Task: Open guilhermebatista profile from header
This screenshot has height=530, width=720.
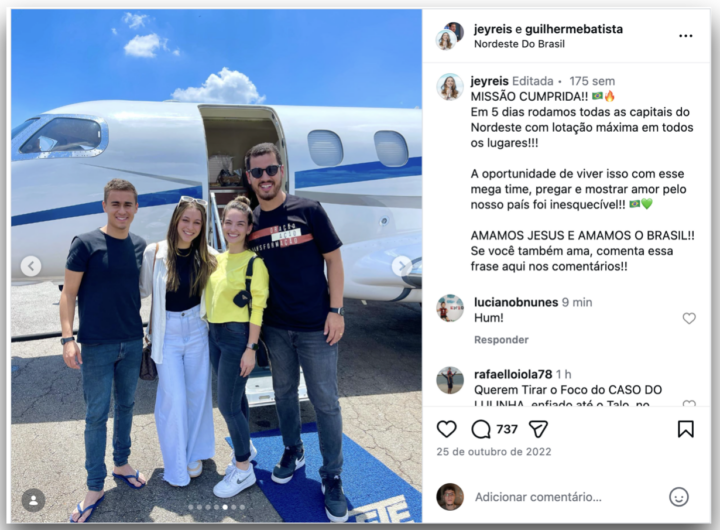Action: click(x=574, y=29)
